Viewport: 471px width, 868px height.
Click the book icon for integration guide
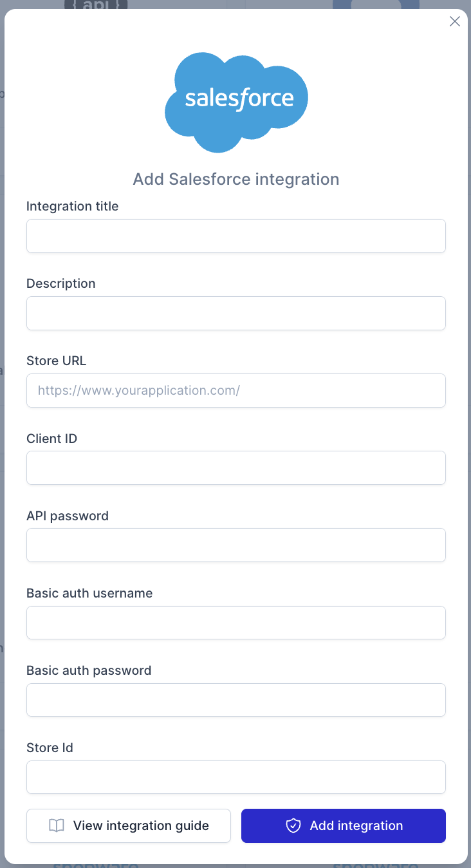tap(57, 826)
